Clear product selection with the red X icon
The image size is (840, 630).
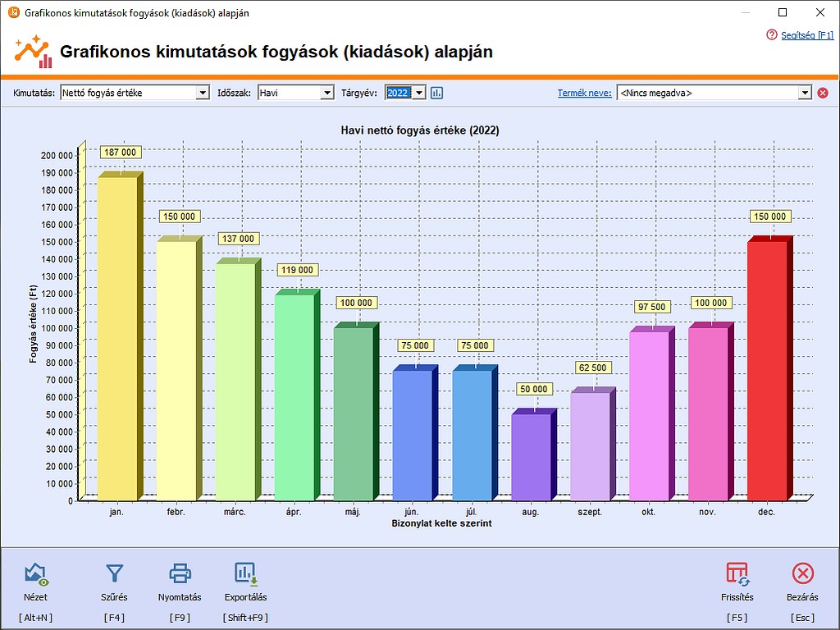click(822, 92)
